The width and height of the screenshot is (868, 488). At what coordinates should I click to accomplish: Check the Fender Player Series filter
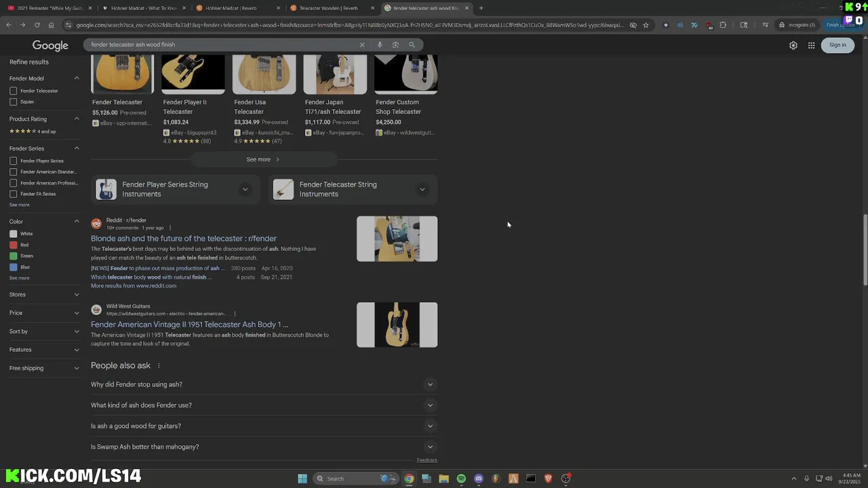pos(13,161)
